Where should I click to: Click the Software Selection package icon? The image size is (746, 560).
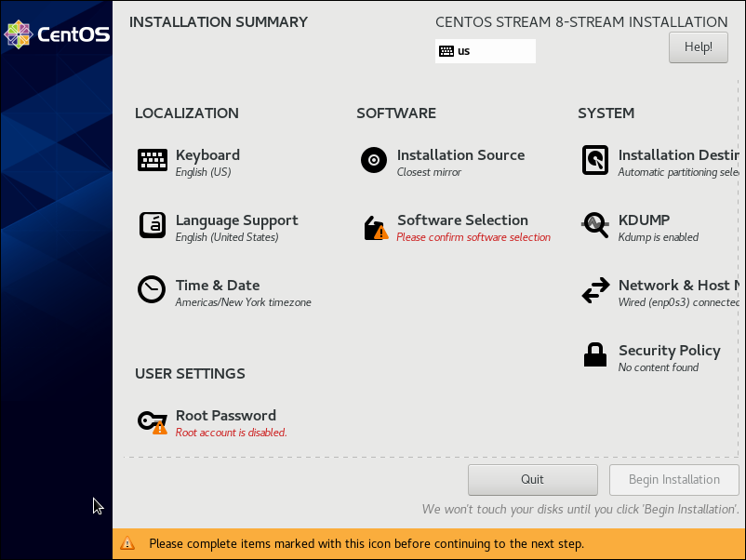pyautogui.click(x=374, y=228)
